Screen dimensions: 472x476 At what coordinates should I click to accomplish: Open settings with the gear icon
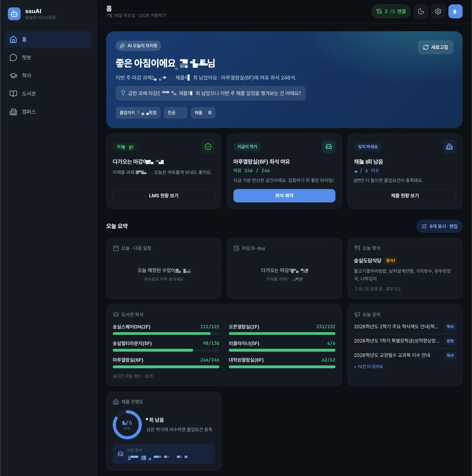(438, 11)
